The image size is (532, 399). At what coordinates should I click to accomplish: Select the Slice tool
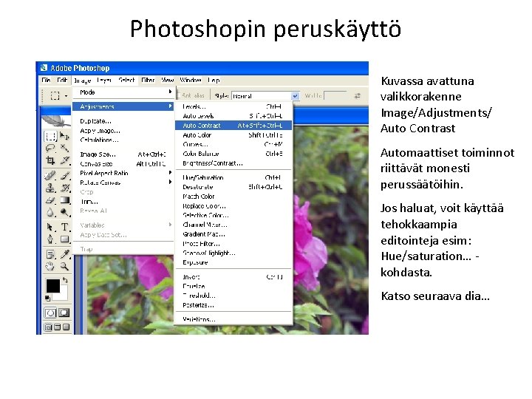tap(64, 160)
